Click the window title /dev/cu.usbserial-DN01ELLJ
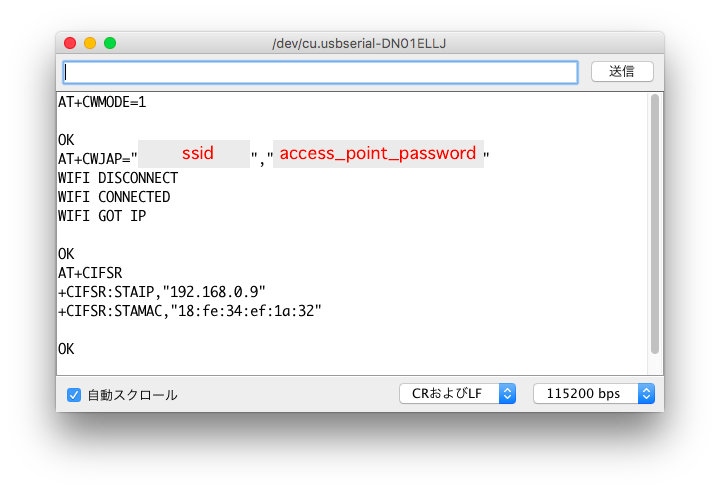This screenshot has height=492, width=720. click(359, 44)
